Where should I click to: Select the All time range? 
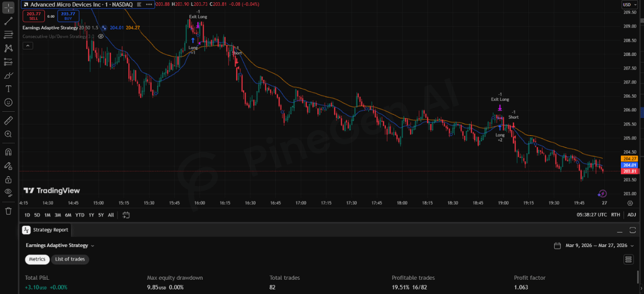point(111,215)
